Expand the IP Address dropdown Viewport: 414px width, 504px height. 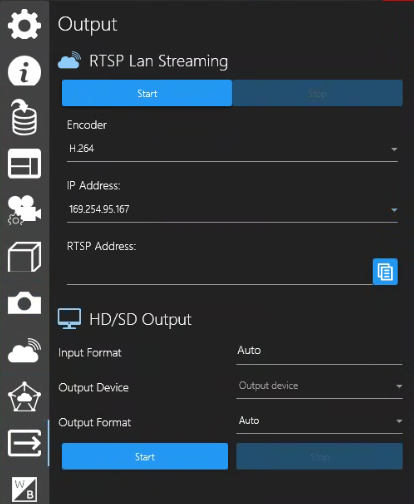(x=232, y=210)
